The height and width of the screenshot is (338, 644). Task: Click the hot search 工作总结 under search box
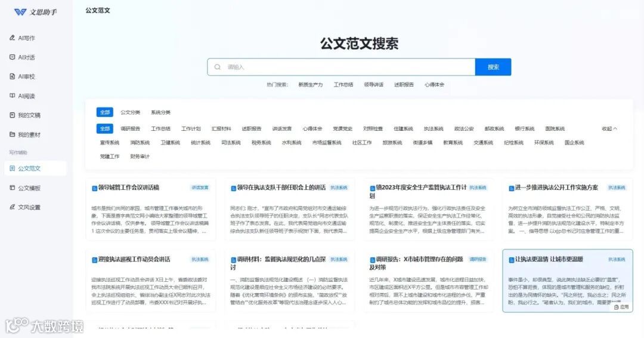point(343,85)
